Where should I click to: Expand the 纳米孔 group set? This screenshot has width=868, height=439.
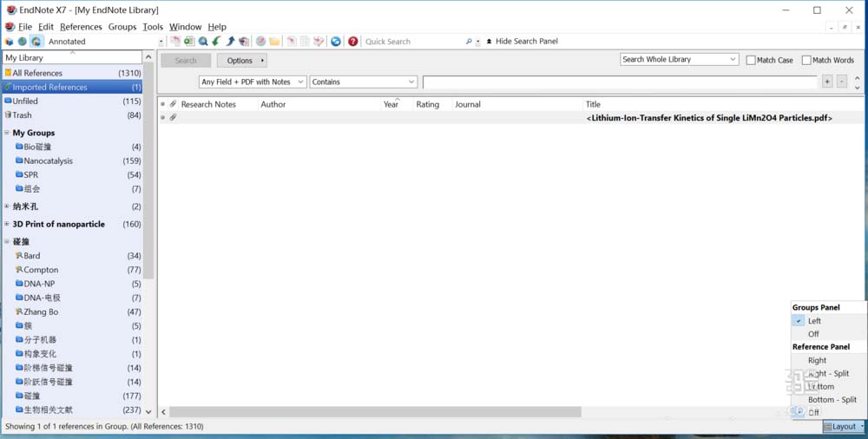(x=7, y=206)
